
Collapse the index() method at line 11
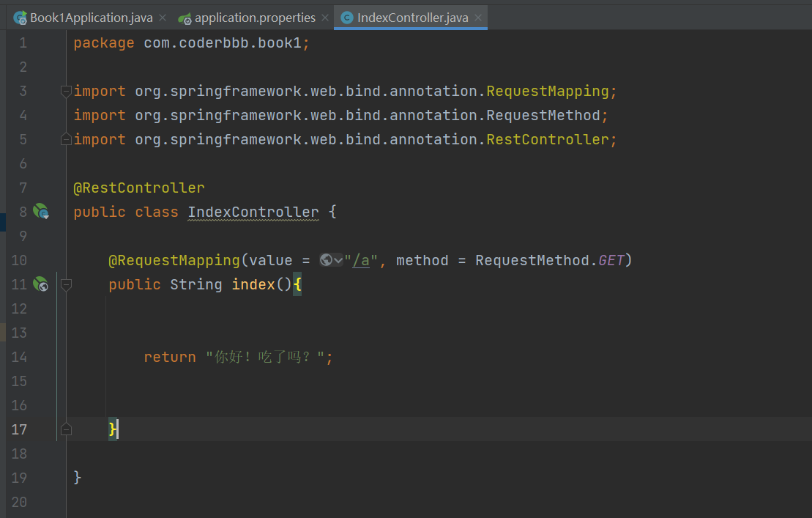[66, 284]
